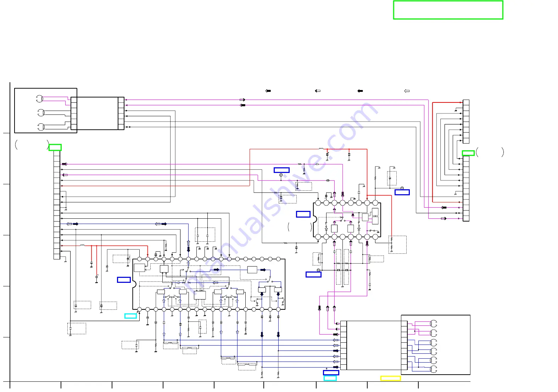Click the inductor coil on the top red power line
The image size is (558, 392).
321,149
